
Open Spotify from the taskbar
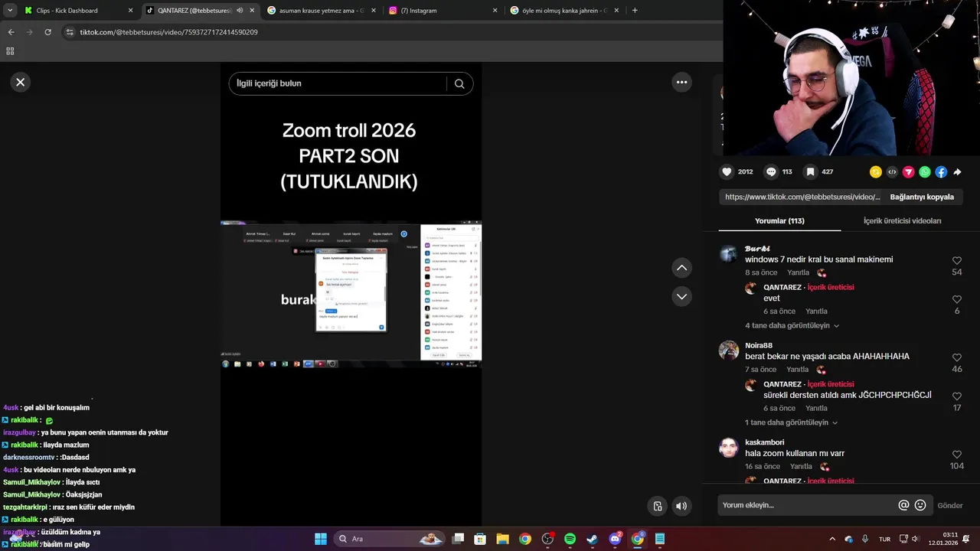(570, 539)
